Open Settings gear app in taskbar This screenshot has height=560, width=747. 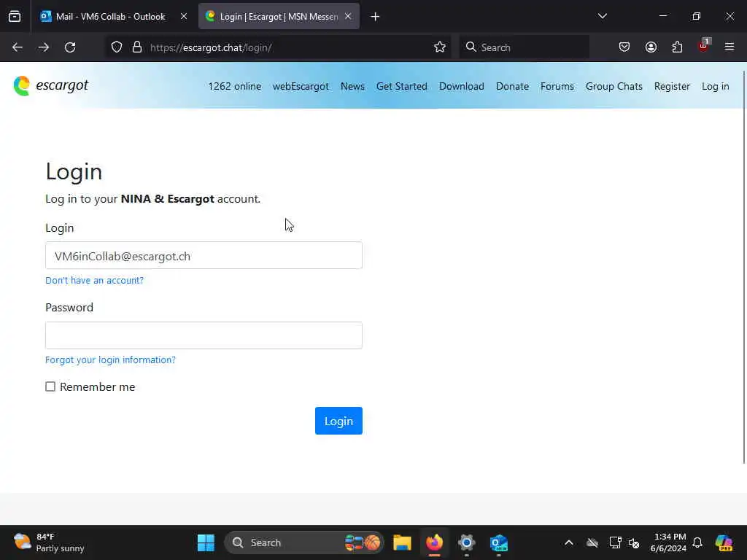[466, 542]
